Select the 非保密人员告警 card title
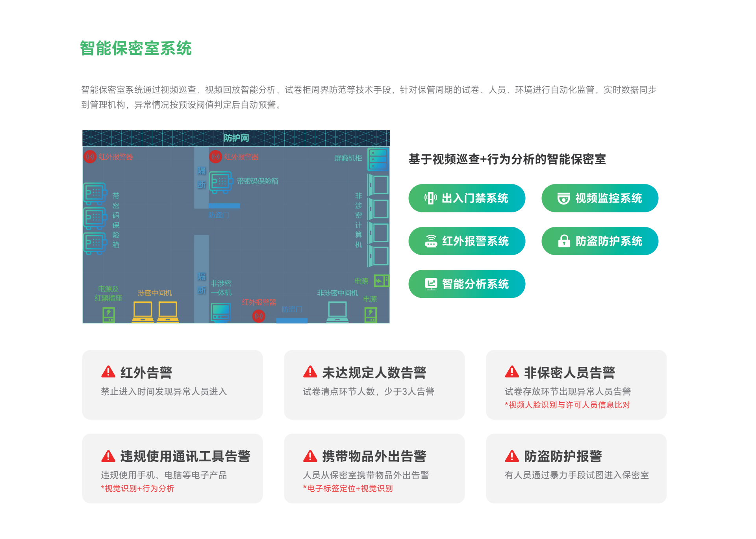This screenshot has height=539, width=756. click(569, 372)
